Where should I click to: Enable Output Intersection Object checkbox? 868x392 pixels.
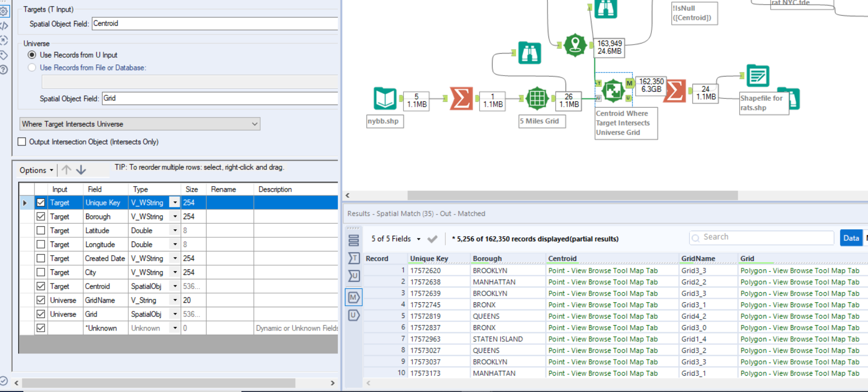click(22, 142)
